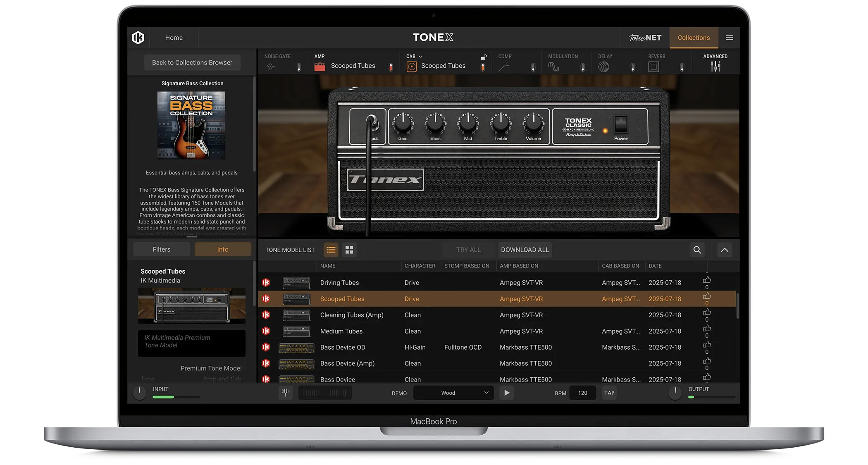Expand the CAB dropdown chevron
Viewport: 868px width, 465px height.
[x=420, y=57]
